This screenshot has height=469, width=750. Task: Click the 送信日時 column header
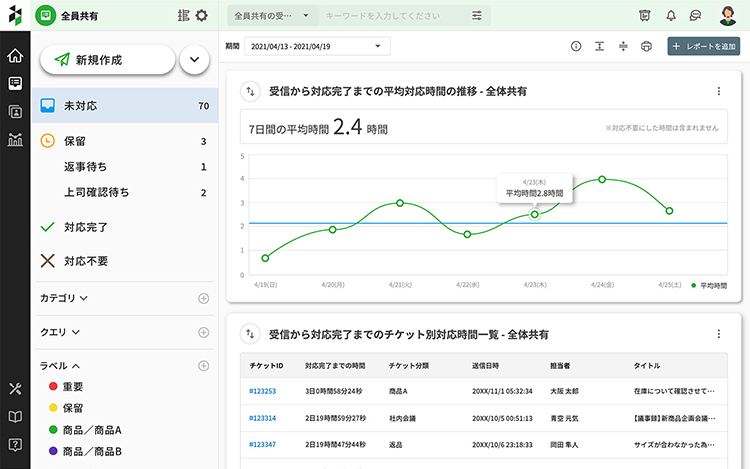(485, 366)
